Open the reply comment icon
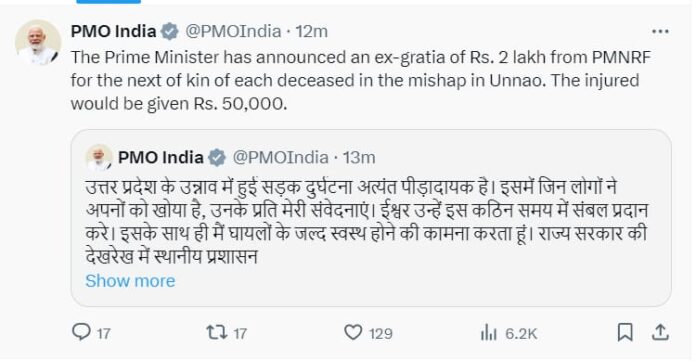The image size is (696, 361). pos(81,332)
